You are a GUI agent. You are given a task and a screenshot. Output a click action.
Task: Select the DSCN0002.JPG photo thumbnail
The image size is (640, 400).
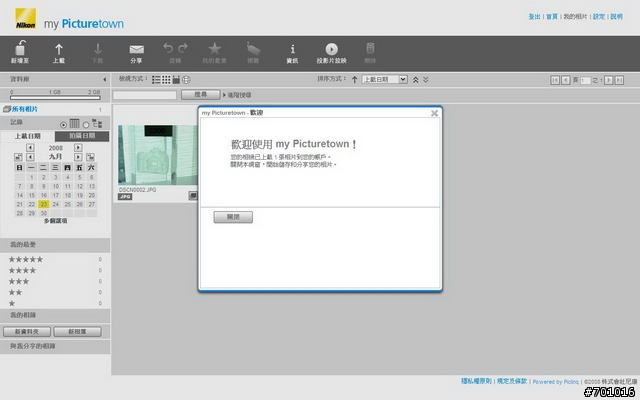pyautogui.click(x=158, y=155)
